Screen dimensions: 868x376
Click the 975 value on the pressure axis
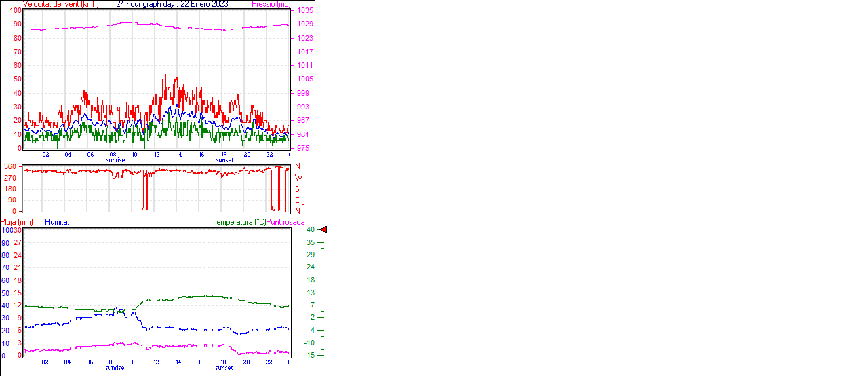click(302, 148)
